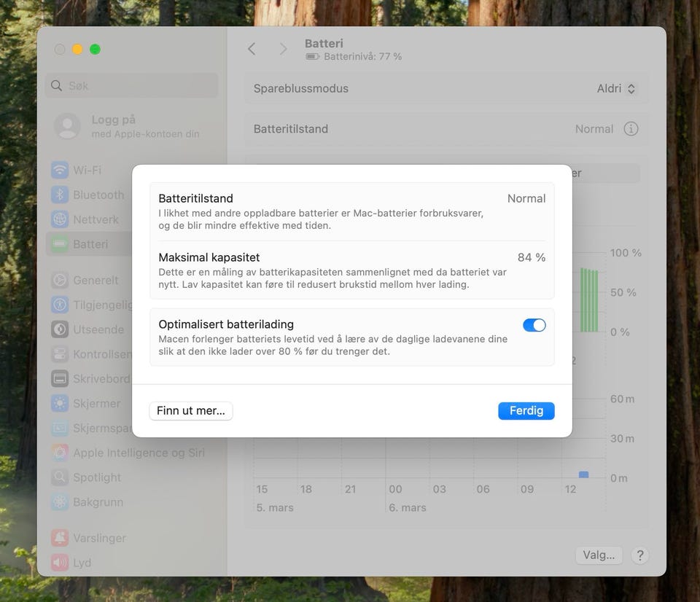
Task: Select Bluetooth label in the sidebar
Action: click(98, 195)
